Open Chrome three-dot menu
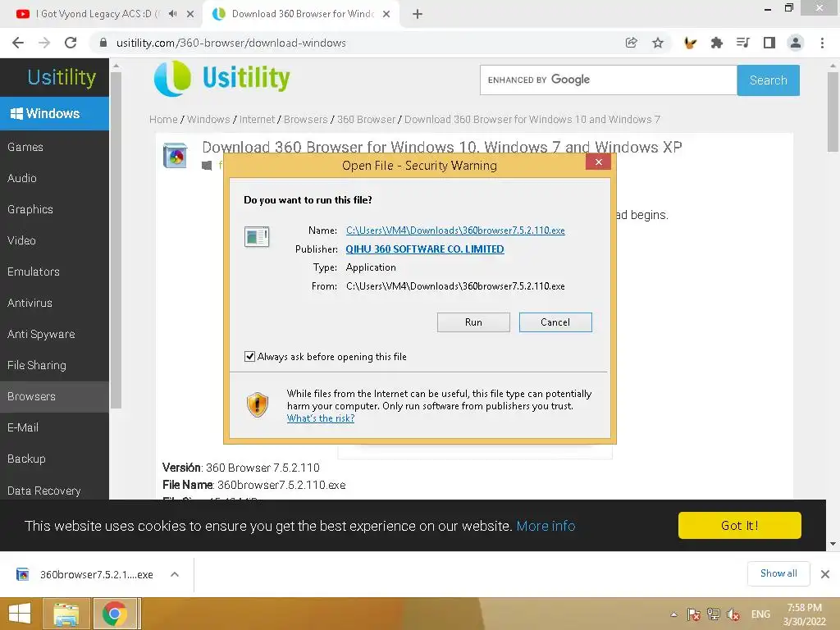The image size is (840, 630). [822, 43]
